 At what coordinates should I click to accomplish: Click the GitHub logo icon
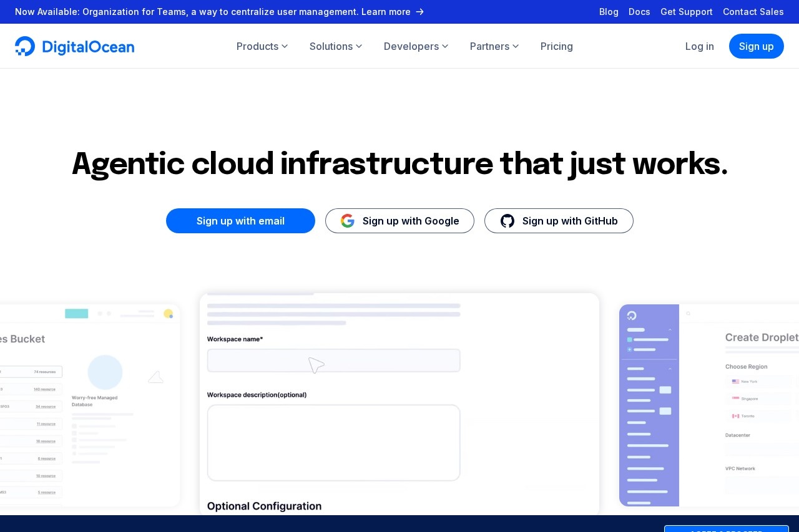(x=507, y=221)
